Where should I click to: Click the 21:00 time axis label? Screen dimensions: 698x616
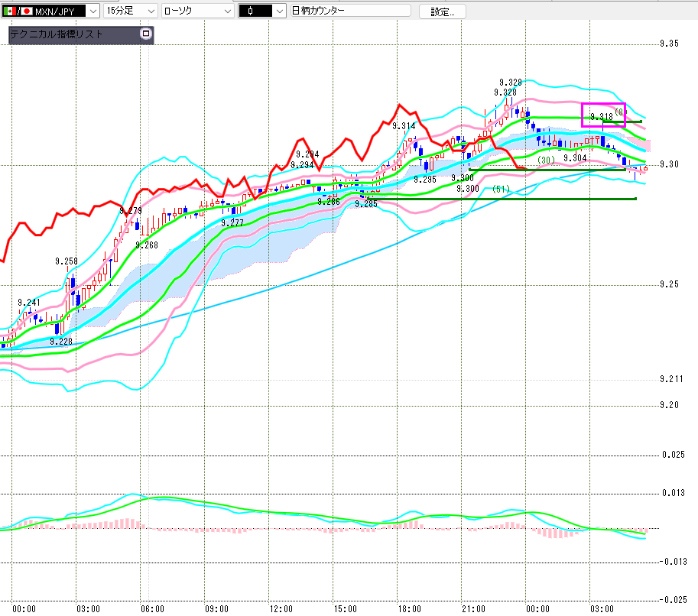point(474,609)
